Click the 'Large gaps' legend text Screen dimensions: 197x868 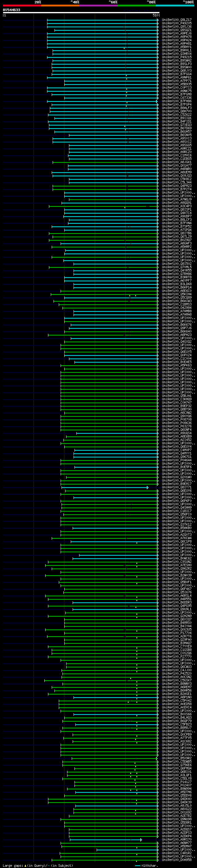point(13,866)
